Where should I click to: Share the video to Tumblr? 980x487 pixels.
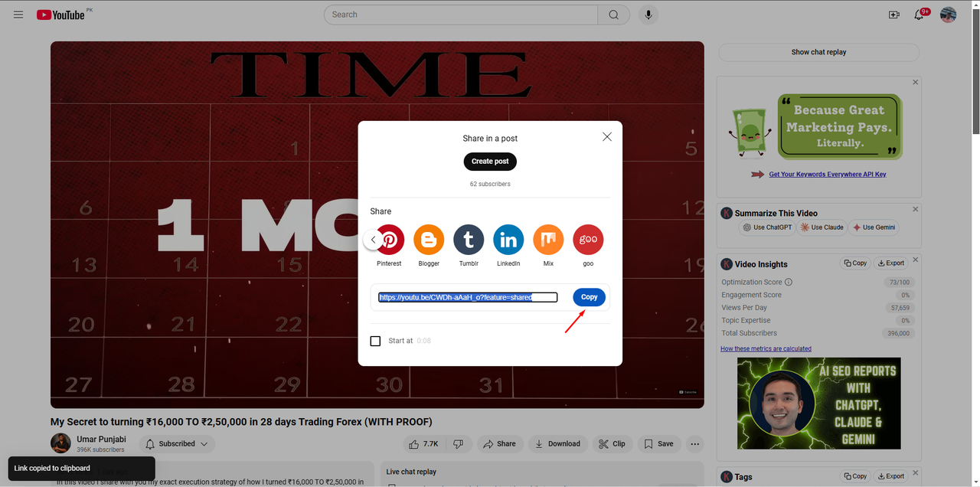pos(469,240)
